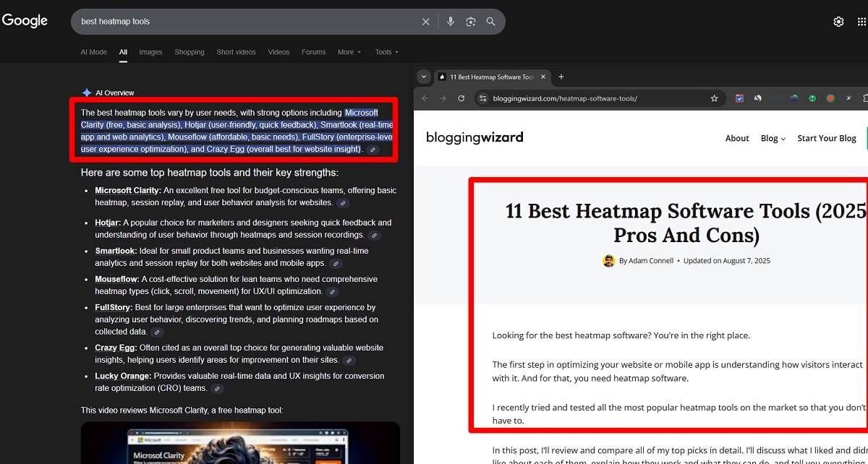The height and width of the screenshot is (464, 868).
Task: Click the browser back arrow
Action: coord(425,98)
